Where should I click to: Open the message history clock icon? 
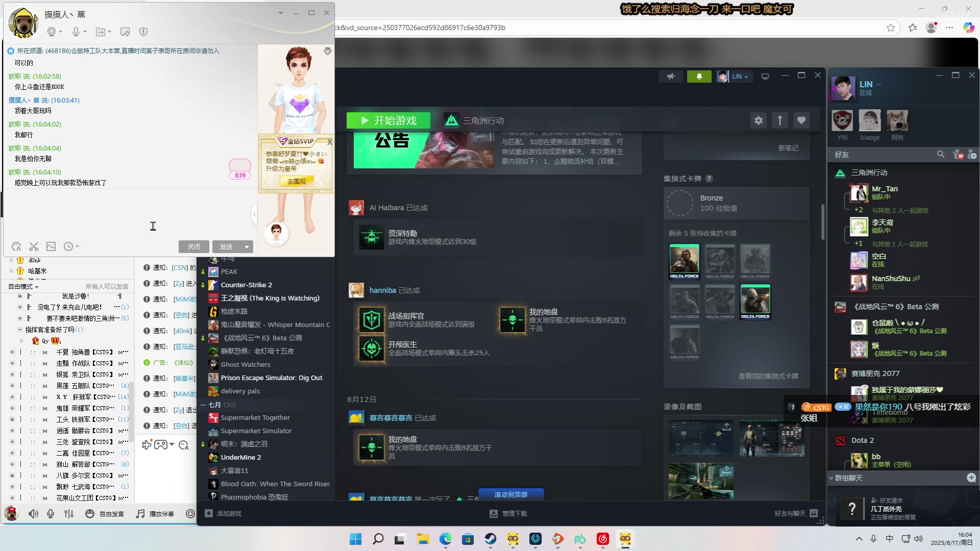68,247
